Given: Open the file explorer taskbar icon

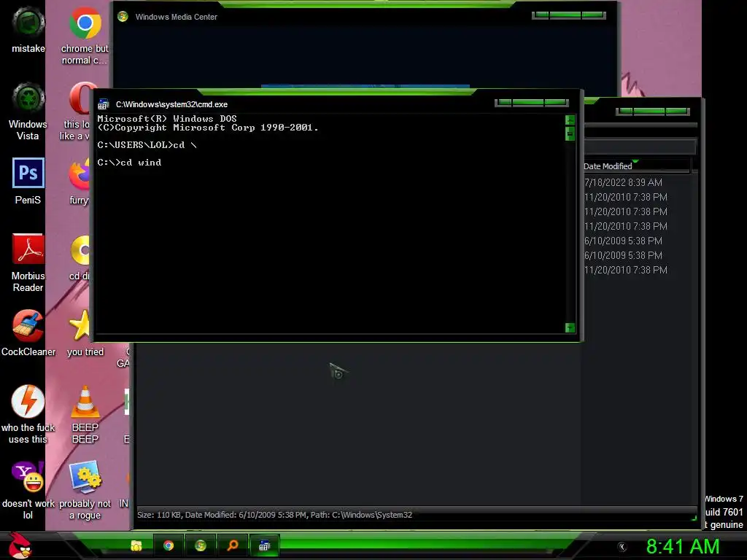Looking at the screenshot, I should click(x=136, y=545).
